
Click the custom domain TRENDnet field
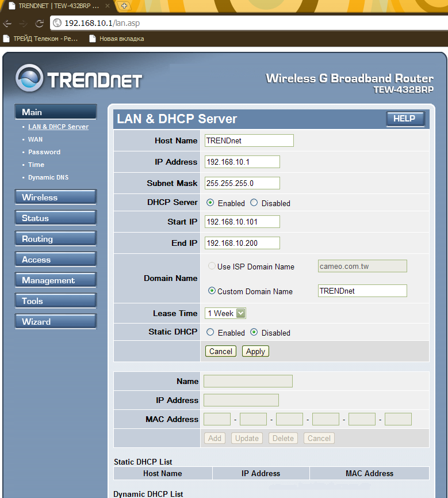point(362,291)
